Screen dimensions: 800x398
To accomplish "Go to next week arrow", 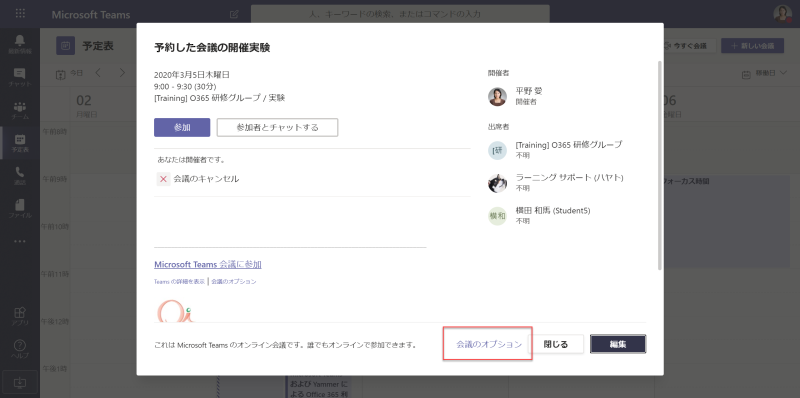I will pyautogui.click(x=122, y=73).
